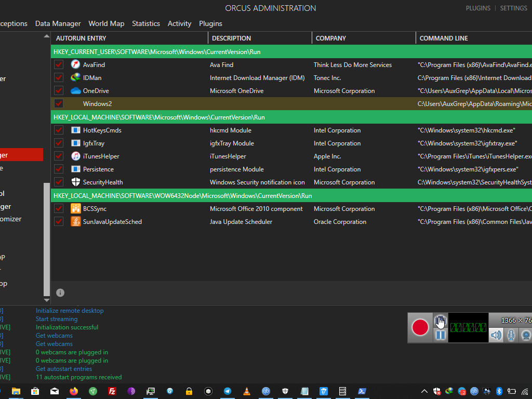Uncheck the SunJavaUpdateSched autorun entry
532x399 pixels.
pyautogui.click(x=59, y=221)
